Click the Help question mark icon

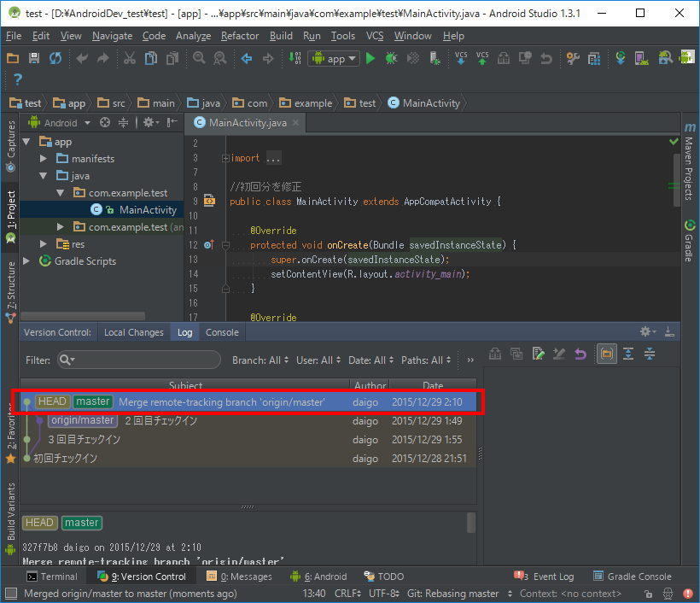[x=17, y=79]
